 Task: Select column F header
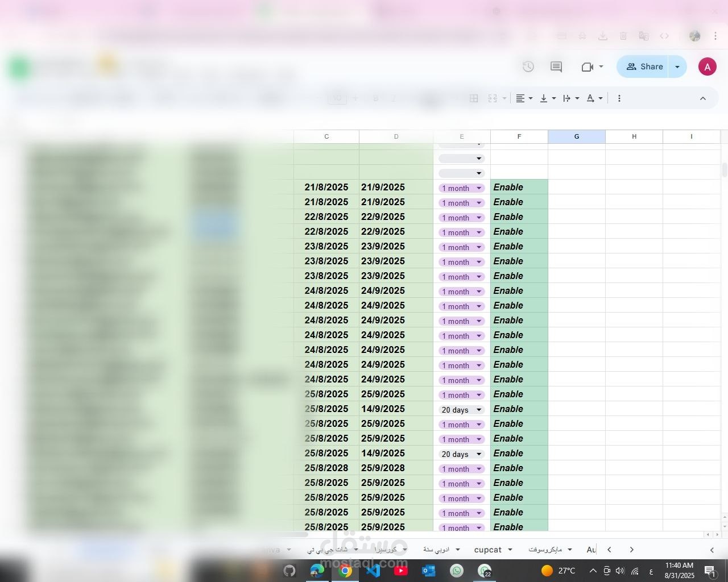(519, 136)
